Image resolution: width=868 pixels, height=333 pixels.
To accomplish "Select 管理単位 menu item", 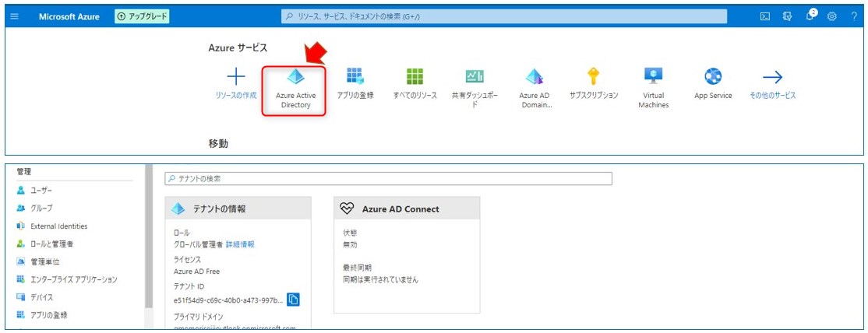I will (x=44, y=261).
